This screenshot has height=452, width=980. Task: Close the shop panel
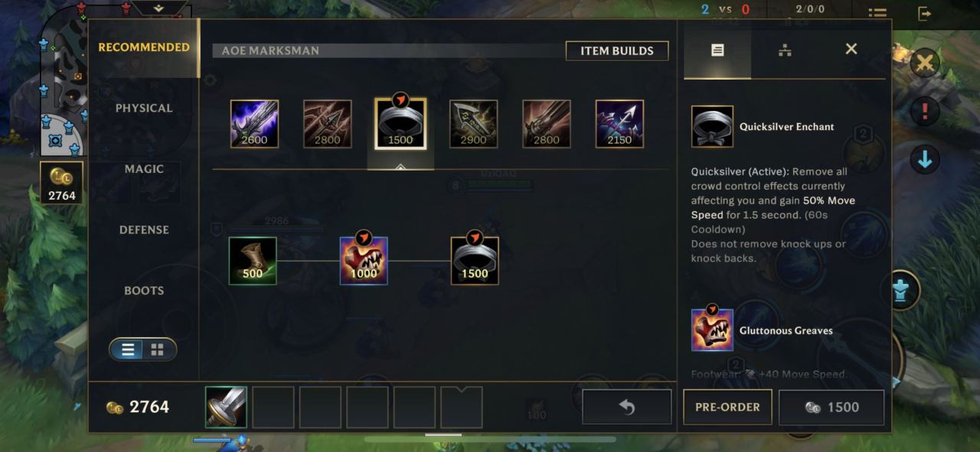tap(851, 49)
